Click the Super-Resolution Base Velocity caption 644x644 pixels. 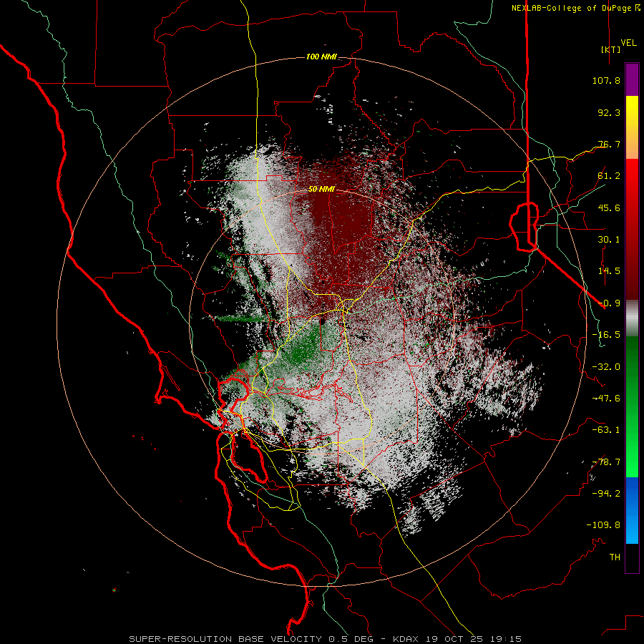click(x=325, y=639)
